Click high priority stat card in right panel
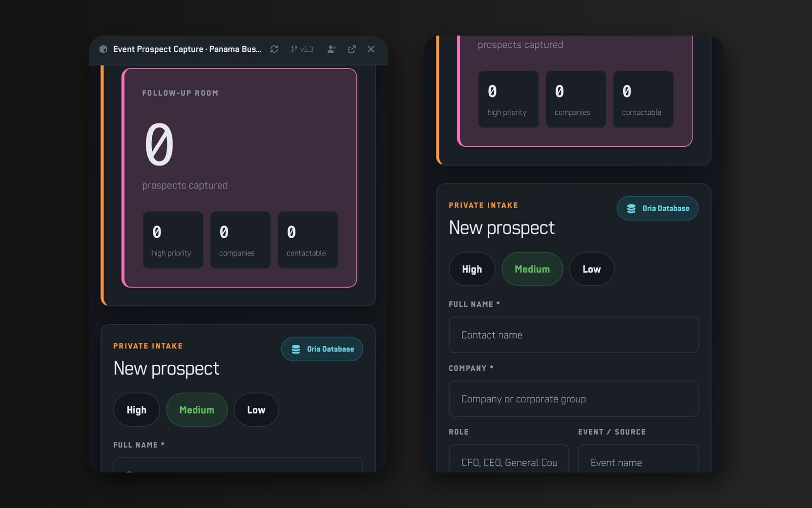The image size is (812, 508). (x=509, y=100)
